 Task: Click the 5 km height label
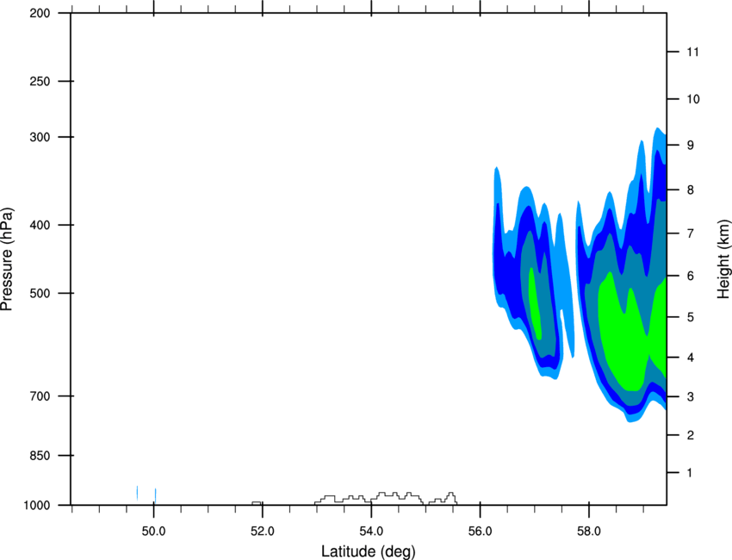coord(690,317)
